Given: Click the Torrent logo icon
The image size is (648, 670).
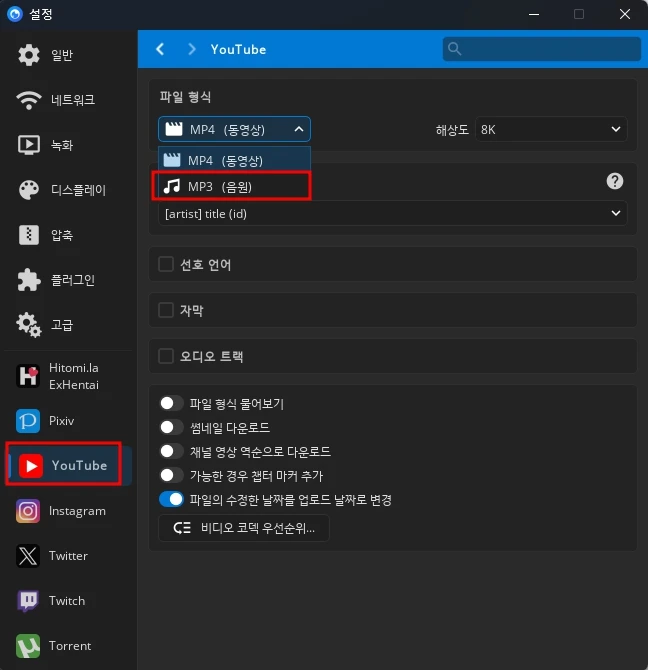Looking at the screenshot, I should click(28, 646).
